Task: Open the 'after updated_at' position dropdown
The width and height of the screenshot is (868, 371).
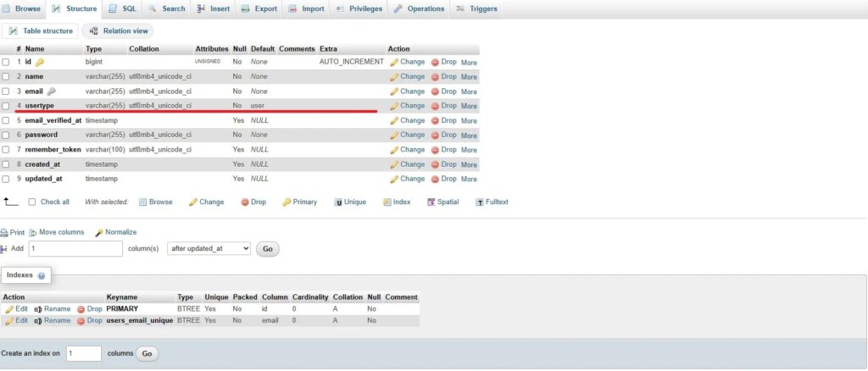Action: click(209, 249)
